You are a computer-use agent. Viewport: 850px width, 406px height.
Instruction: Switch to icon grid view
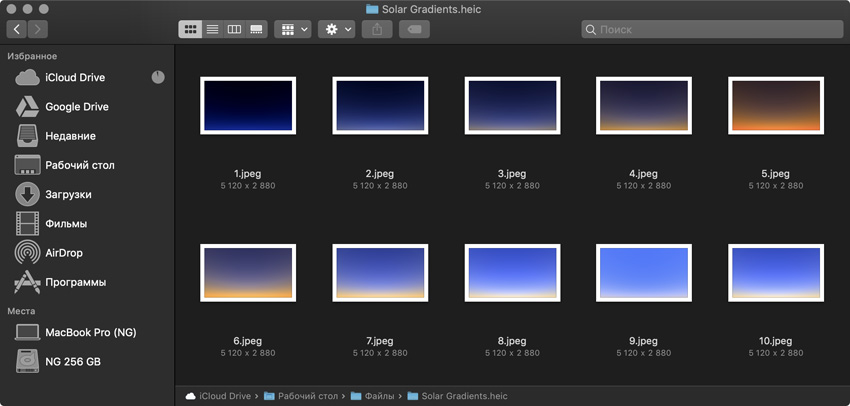[190, 30]
